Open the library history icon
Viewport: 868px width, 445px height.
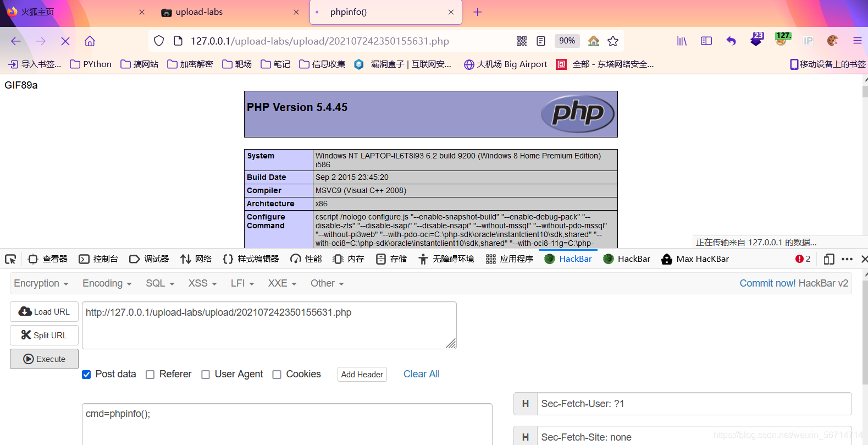pyautogui.click(x=682, y=41)
